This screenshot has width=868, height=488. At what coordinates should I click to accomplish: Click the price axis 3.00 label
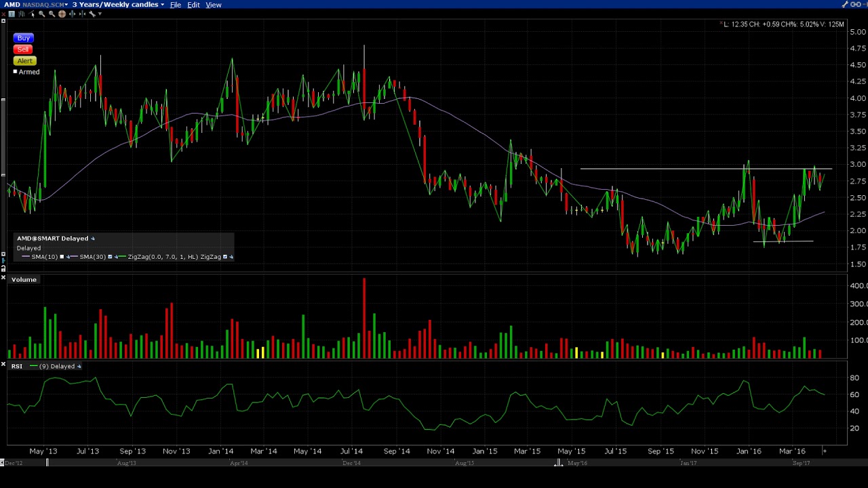[x=858, y=165]
